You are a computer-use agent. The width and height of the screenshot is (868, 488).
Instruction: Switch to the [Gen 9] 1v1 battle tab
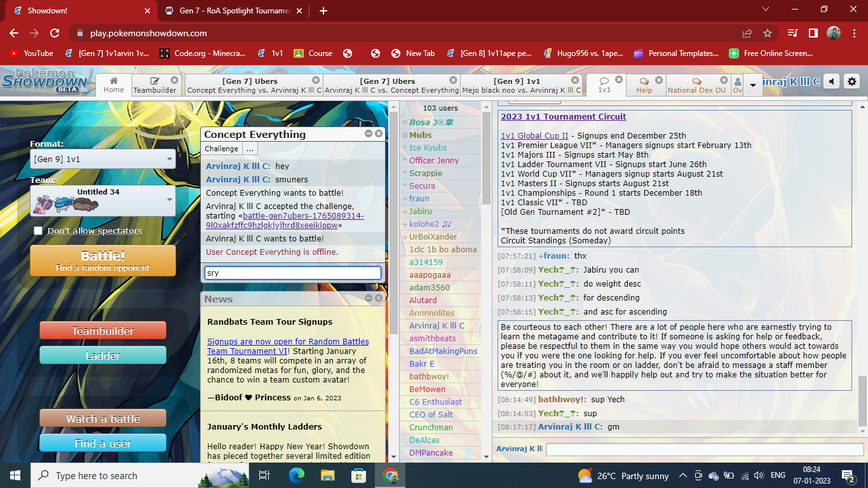pos(522,85)
